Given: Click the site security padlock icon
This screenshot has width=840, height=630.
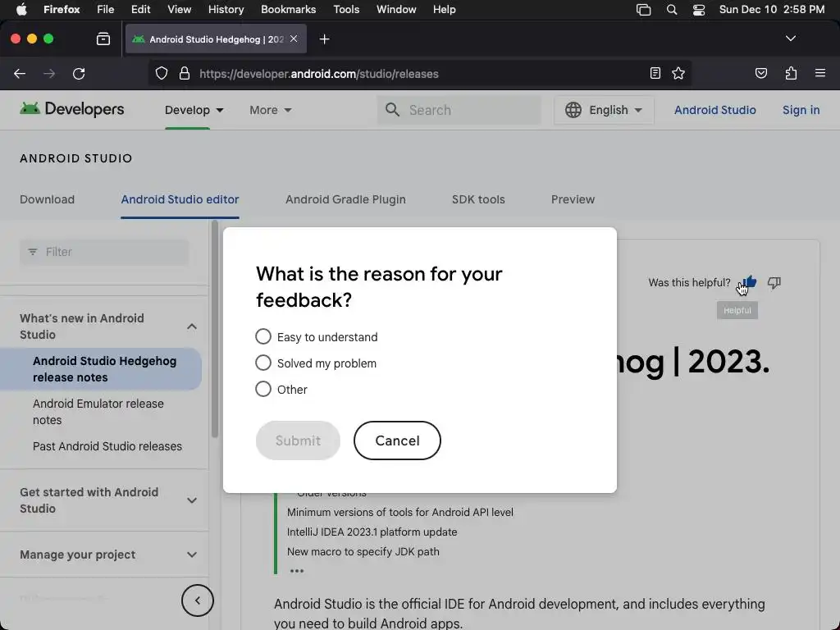Looking at the screenshot, I should pos(185,73).
